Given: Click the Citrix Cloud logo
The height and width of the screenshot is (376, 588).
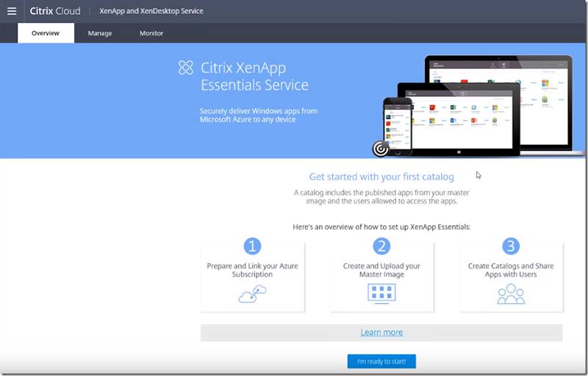Looking at the screenshot, I should click(x=55, y=11).
